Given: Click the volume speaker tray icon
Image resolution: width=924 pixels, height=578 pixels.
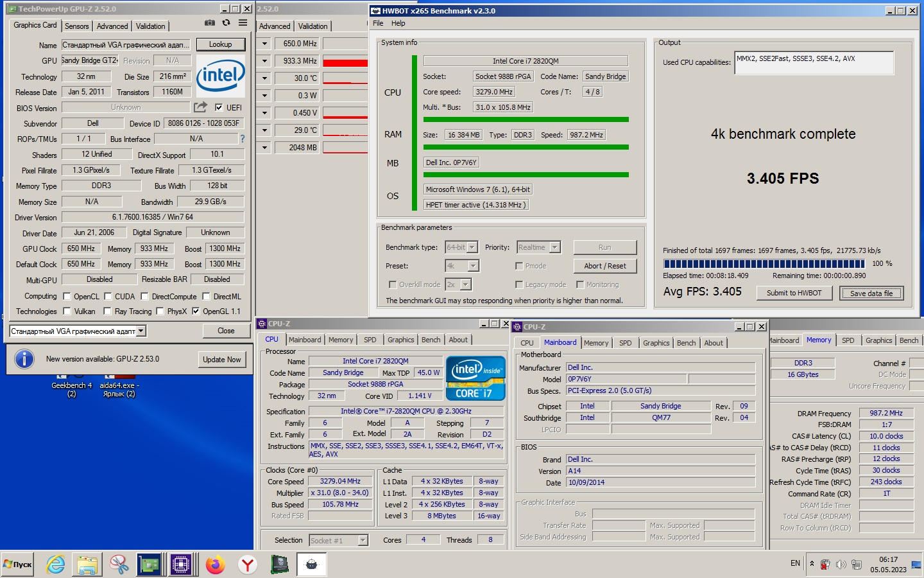Looking at the screenshot, I should click(x=841, y=565).
